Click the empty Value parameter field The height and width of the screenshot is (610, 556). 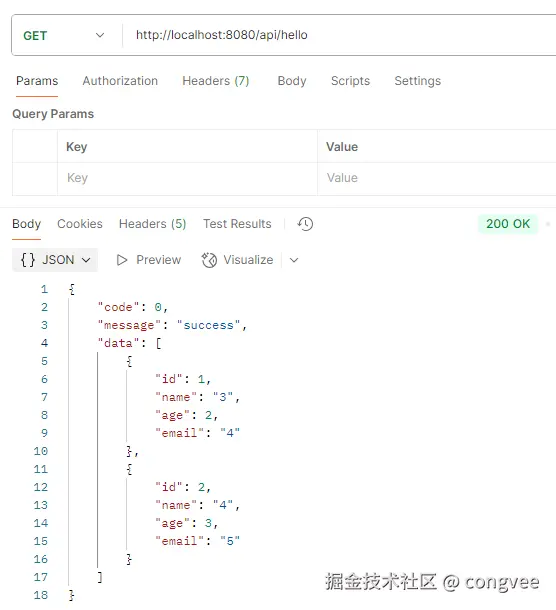pyautogui.click(x=437, y=178)
